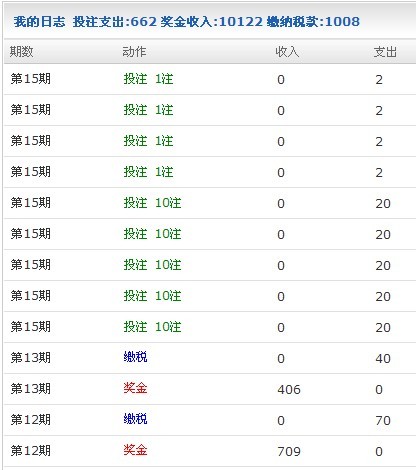Click the 奖金 action in 第13期 row
The image size is (416, 470).
(135, 388)
